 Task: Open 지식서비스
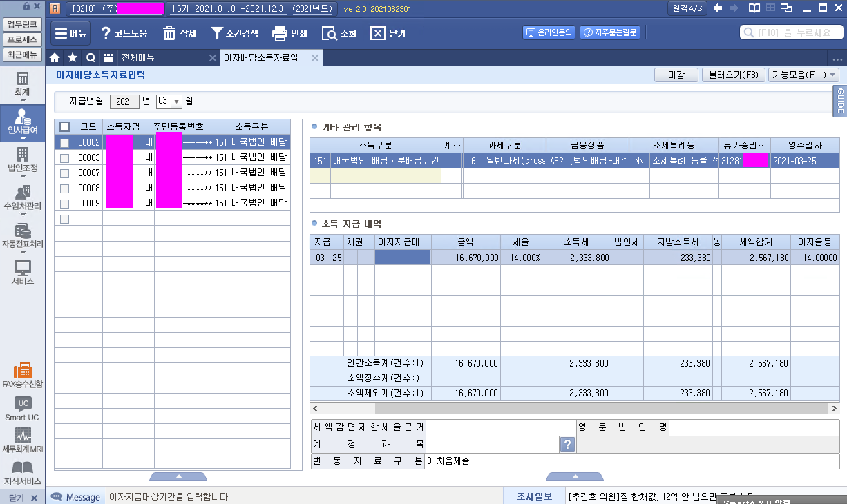pos(23,473)
